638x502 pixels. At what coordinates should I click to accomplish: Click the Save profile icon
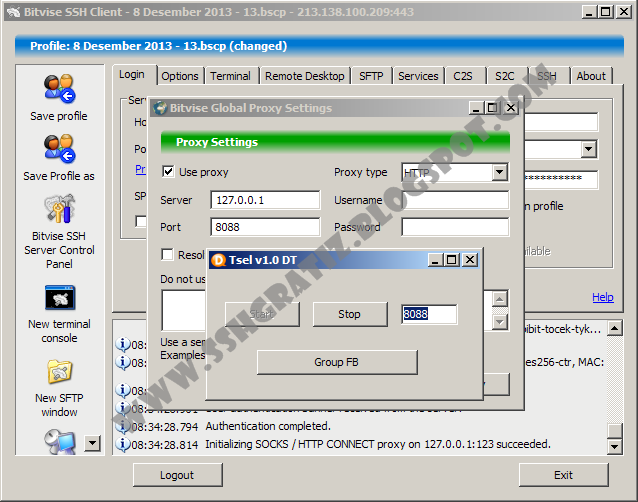point(59,88)
